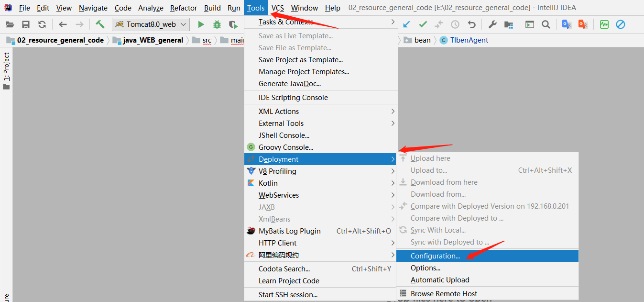Open the Code menu

tap(123, 8)
